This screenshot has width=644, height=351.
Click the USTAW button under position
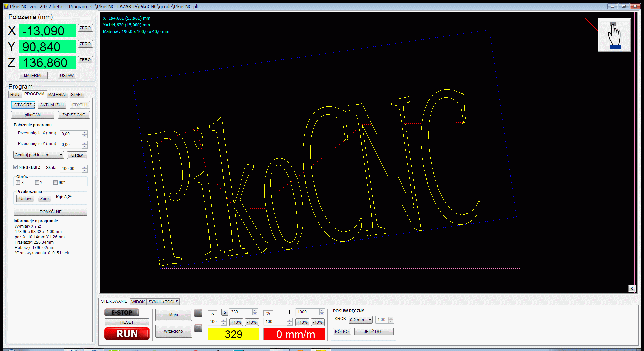tap(67, 76)
